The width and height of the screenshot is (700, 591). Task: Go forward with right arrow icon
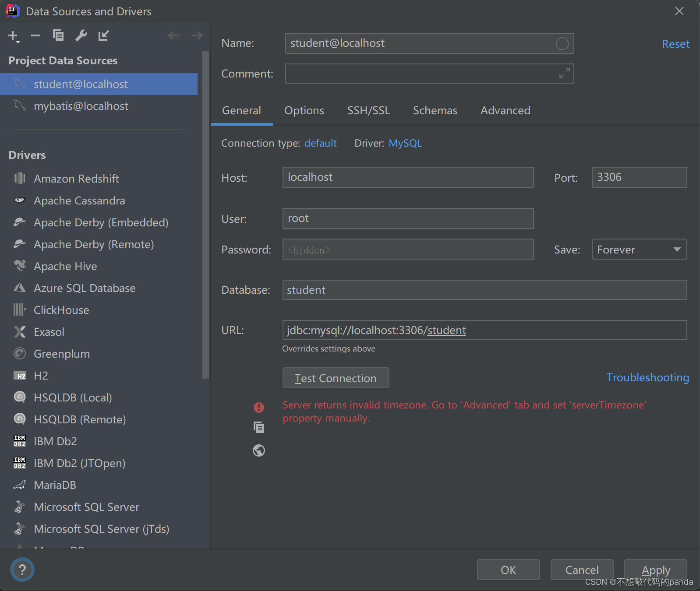point(197,35)
